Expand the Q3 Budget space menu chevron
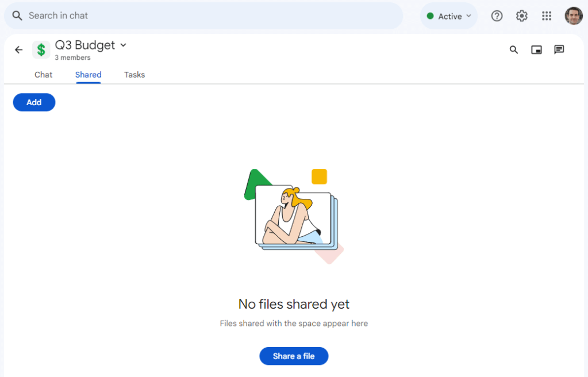Viewport: 588px width, 377px height. 123,45
